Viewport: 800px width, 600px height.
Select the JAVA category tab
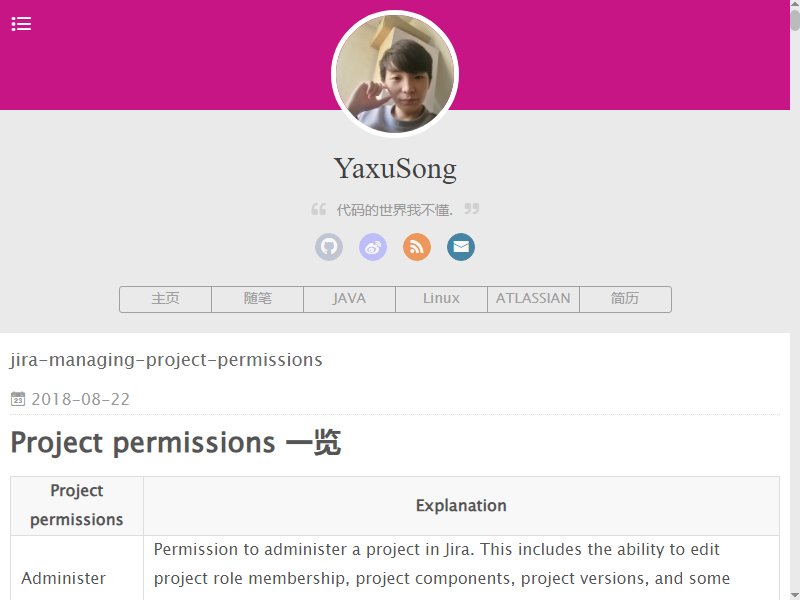point(349,299)
